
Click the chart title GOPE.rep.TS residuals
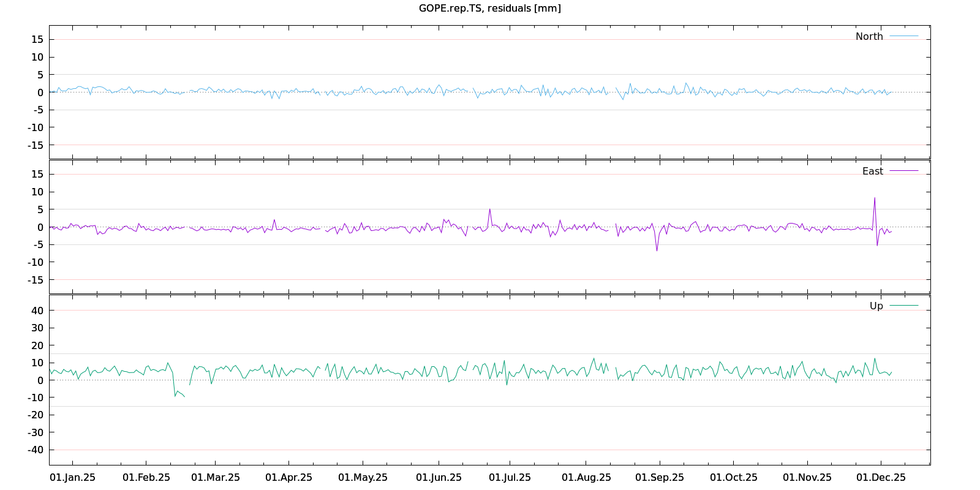489,8
